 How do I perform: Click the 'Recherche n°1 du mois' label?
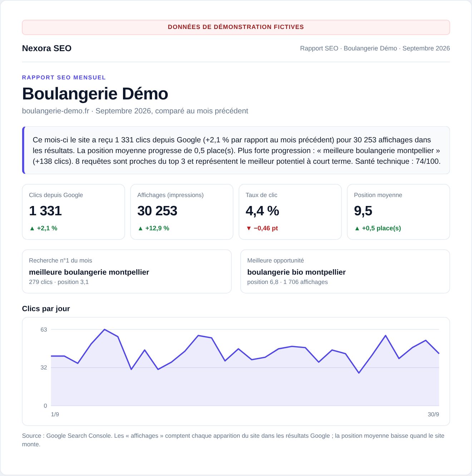(x=60, y=261)
